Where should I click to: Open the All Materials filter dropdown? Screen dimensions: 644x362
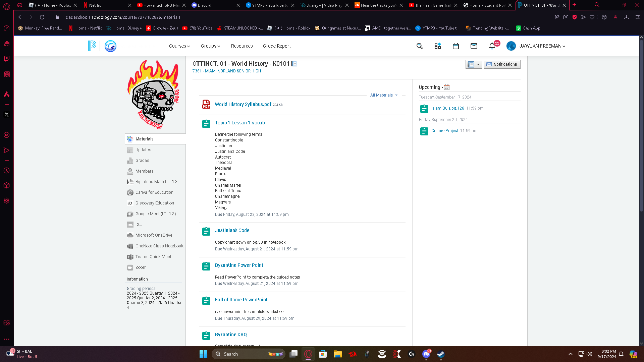(384, 95)
